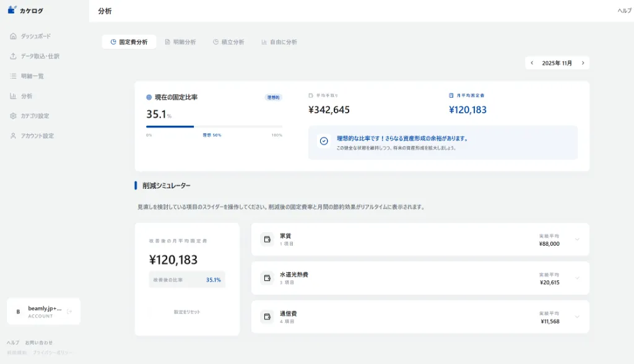This screenshot has width=634, height=364.
Task: Click the データ取込・仕訳 upload icon
Action: [x=14, y=56]
